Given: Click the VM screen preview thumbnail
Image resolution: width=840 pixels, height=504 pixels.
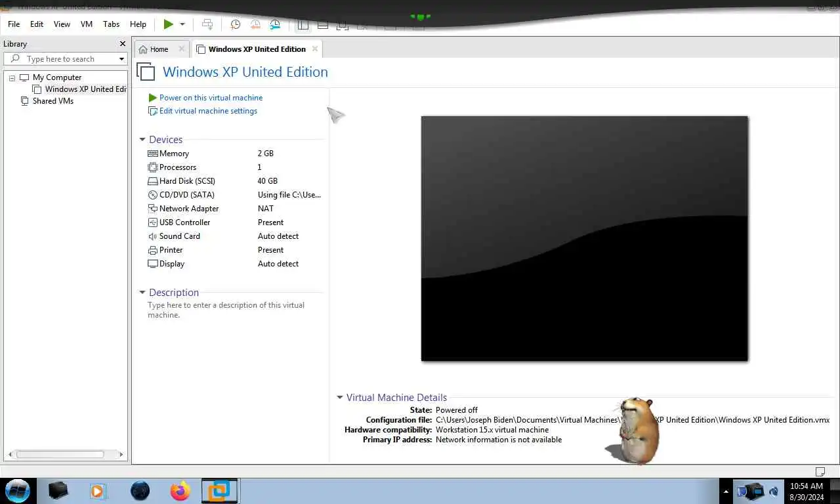Looking at the screenshot, I should click(584, 238).
